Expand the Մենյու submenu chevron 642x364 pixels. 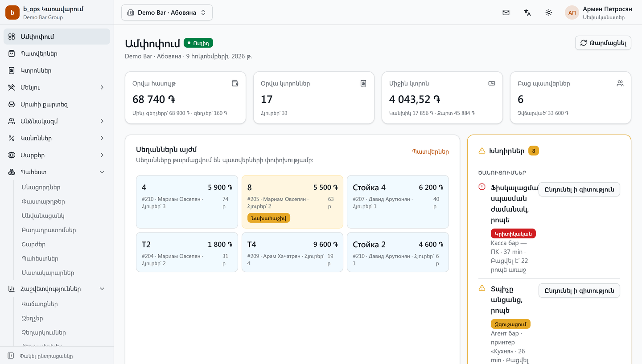(102, 87)
